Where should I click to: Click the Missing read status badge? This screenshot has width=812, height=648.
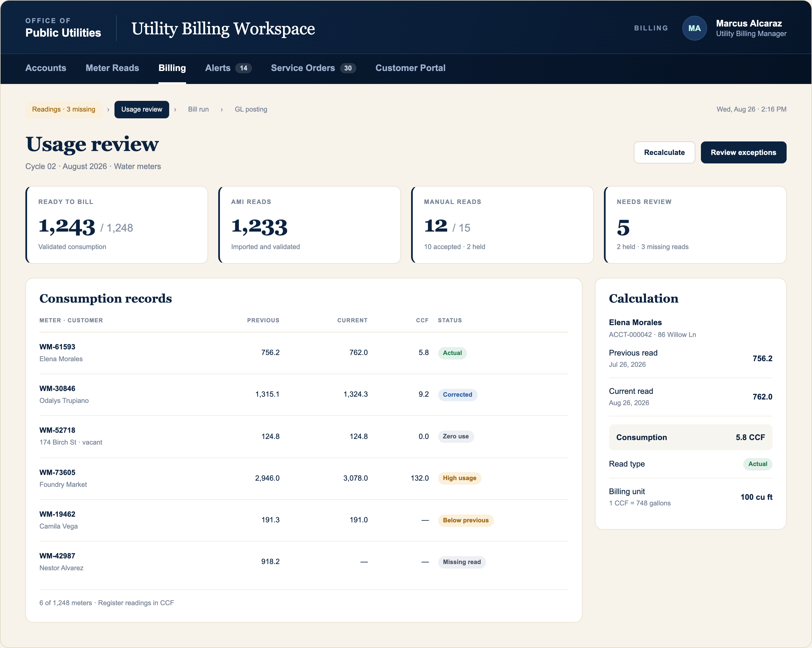click(x=462, y=562)
